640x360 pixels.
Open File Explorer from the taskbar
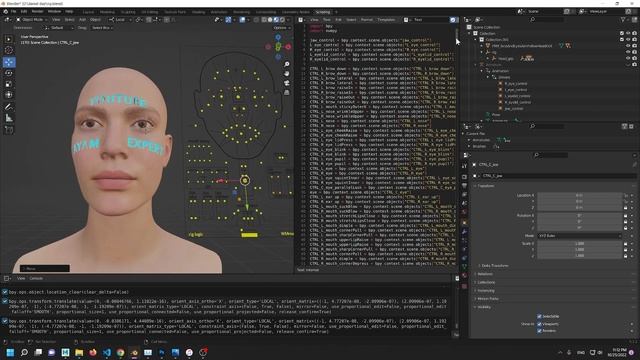point(79,352)
